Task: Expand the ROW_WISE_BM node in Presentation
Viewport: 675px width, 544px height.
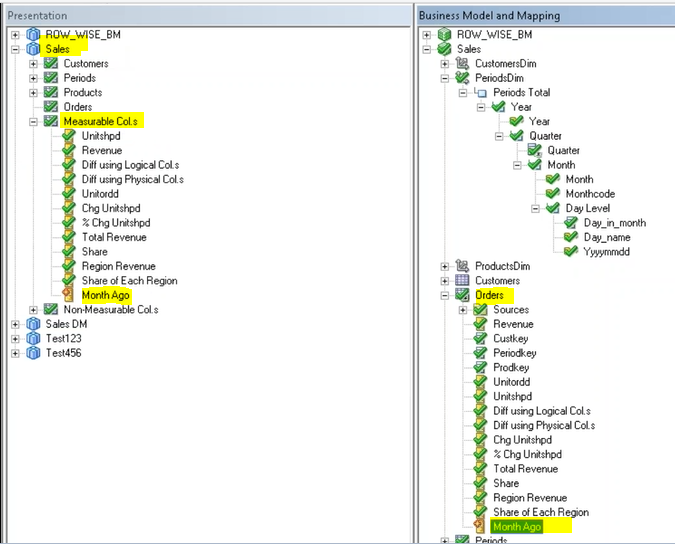Action: [15, 35]
